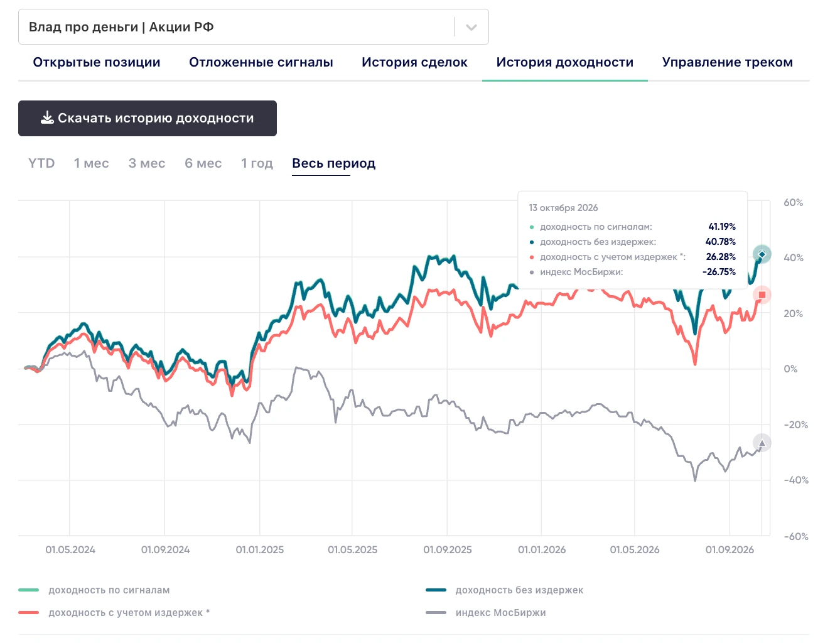The image size is (840, 643).
Task: Open 'Управление треком' tab
Action: tap(727, 62)
